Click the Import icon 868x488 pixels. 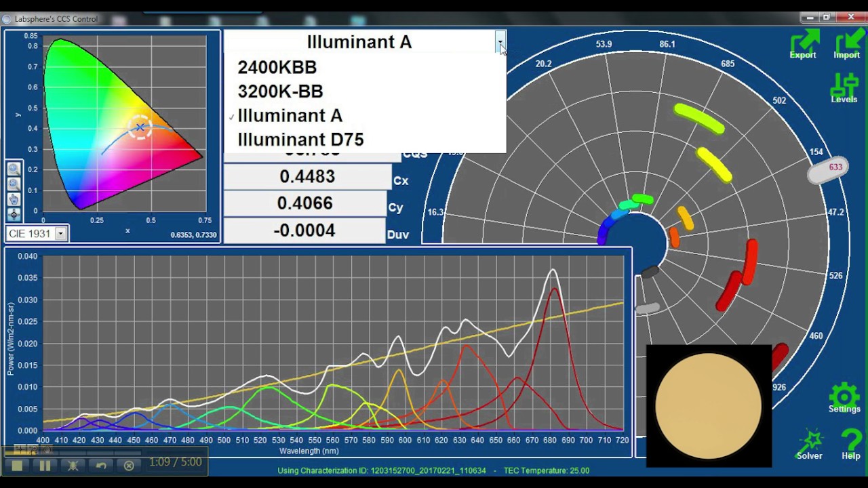tap(846, 44)
